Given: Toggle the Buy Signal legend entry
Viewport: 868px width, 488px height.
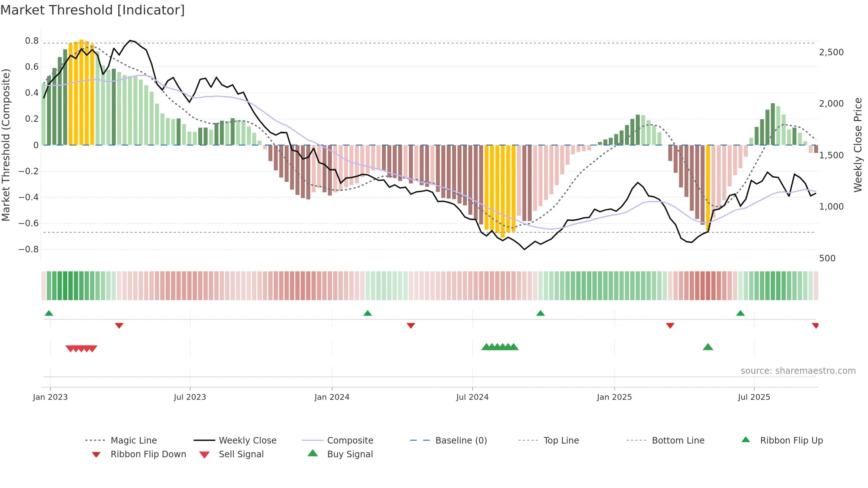Looking at the screenshot, I should [x=340, y=454].
